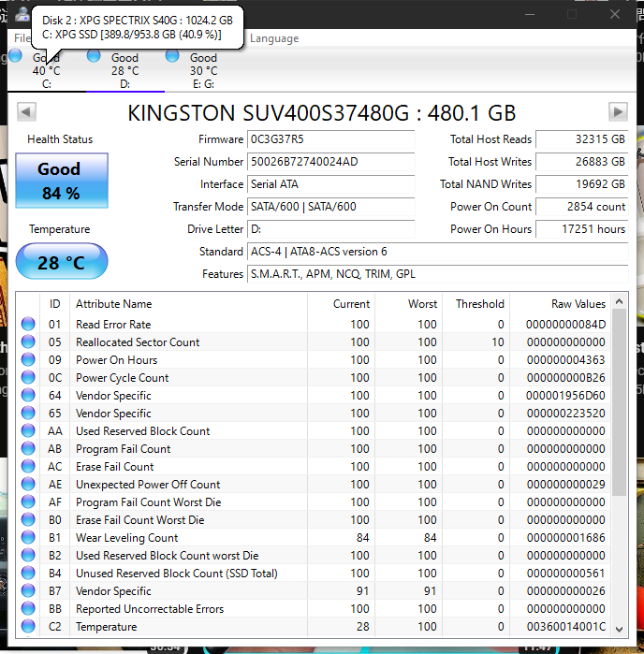Click Power On Hours value 17251 hours

click(582, 229)
